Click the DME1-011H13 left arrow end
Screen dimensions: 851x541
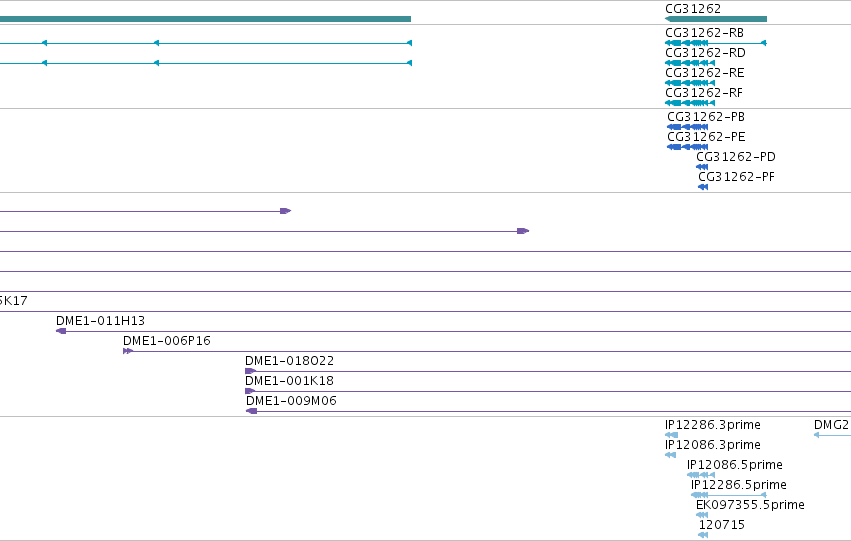(x=61, y=331)
